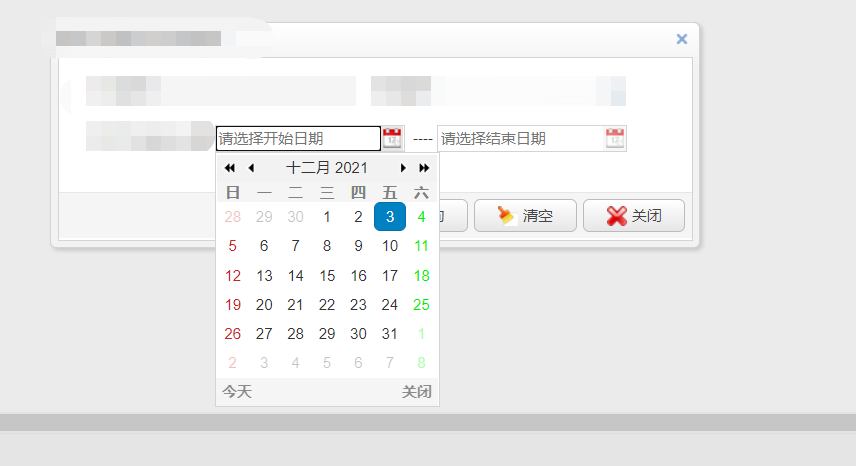Select date 17 in the calendar
The width and height of the screenshot is (856, 466).
(x=390, y=276)
